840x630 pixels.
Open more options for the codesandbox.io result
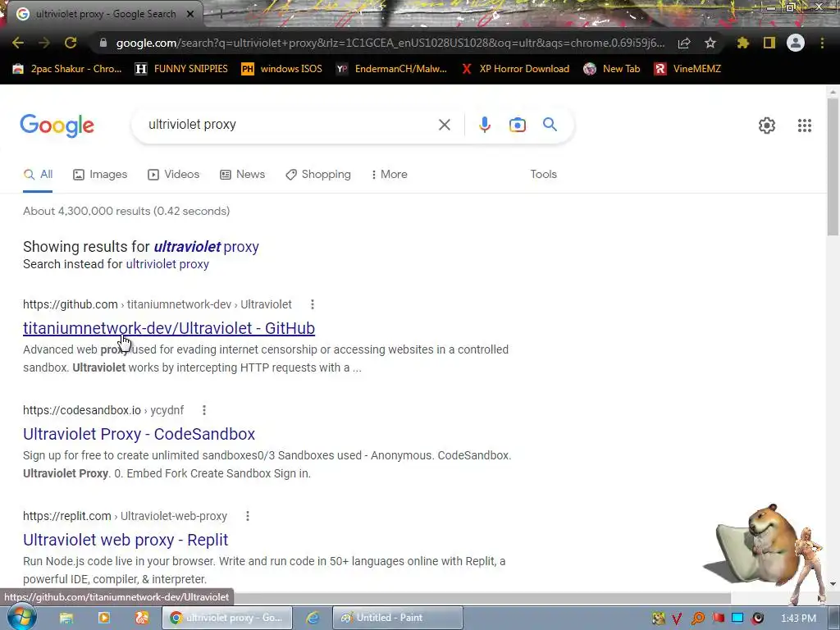pos(204,410)
